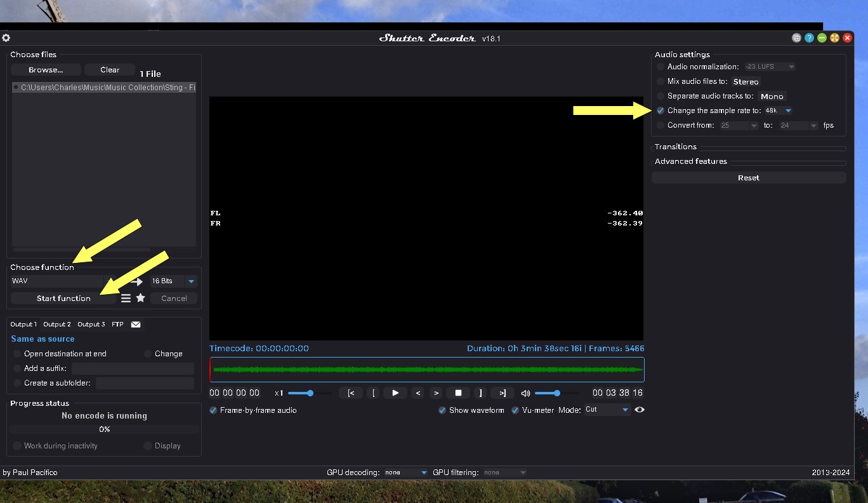Open the convert to 24 fps dropdown

[798, 125]
